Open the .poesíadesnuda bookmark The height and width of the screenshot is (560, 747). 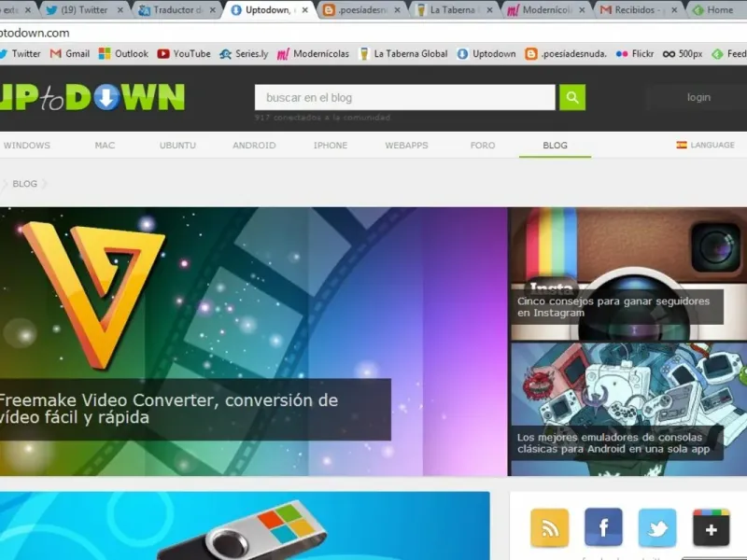click(566, 54)
